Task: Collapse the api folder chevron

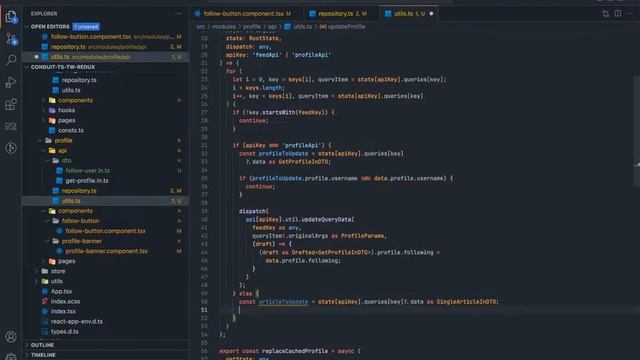Action: [44, 151]
